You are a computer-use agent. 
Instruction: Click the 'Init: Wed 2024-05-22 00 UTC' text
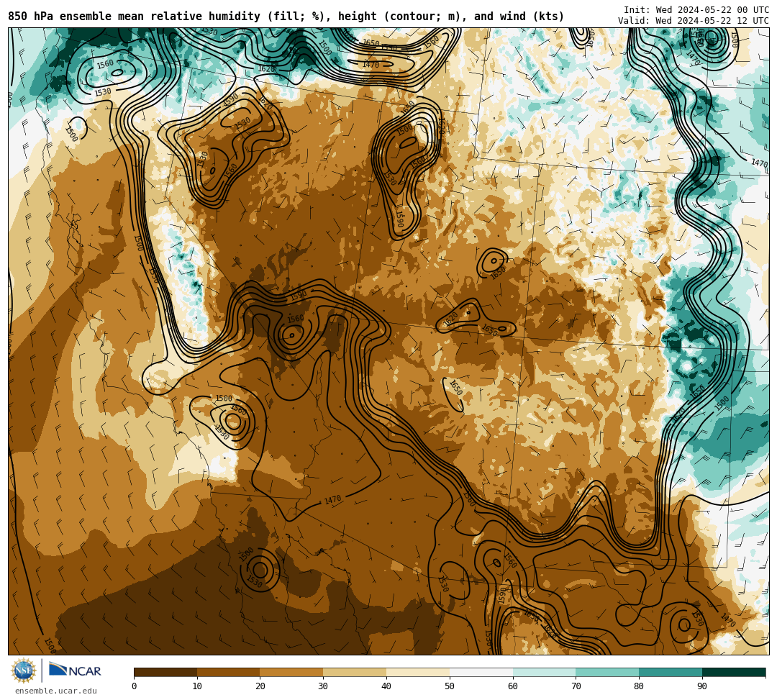coord(696,10)
